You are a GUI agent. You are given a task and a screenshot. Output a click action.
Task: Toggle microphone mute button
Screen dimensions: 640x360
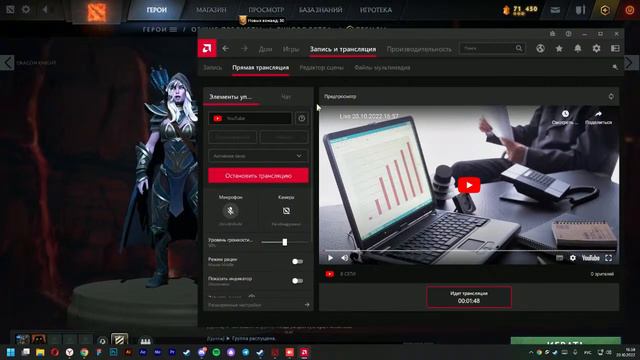[x=231, y=211]
